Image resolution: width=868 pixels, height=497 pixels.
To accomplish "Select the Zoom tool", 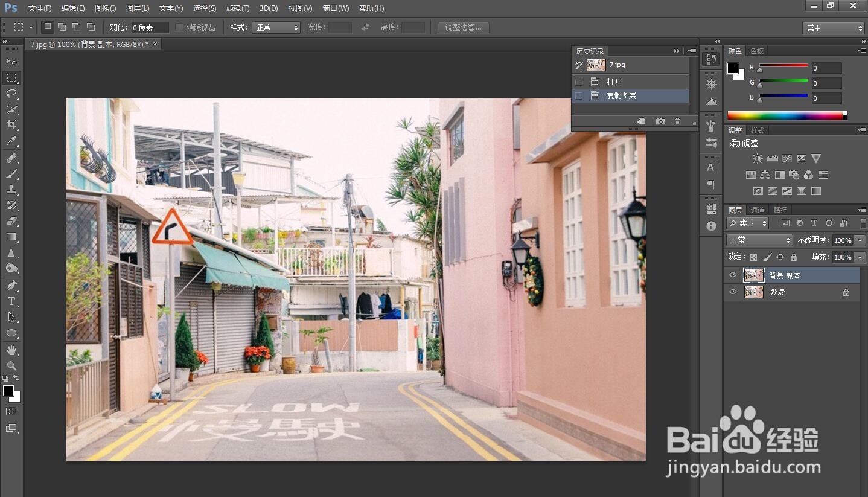I will [x=11, y=366].
